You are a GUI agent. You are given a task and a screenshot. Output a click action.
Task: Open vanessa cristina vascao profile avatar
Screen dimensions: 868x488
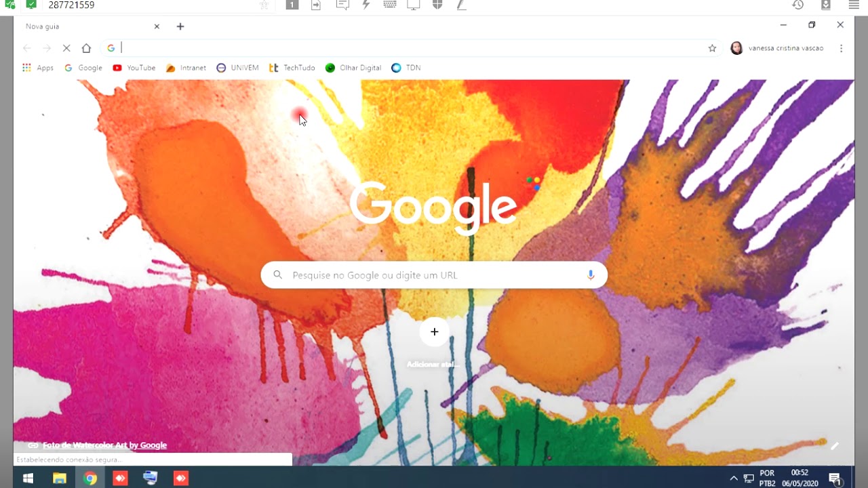click(x=736, y=48)
